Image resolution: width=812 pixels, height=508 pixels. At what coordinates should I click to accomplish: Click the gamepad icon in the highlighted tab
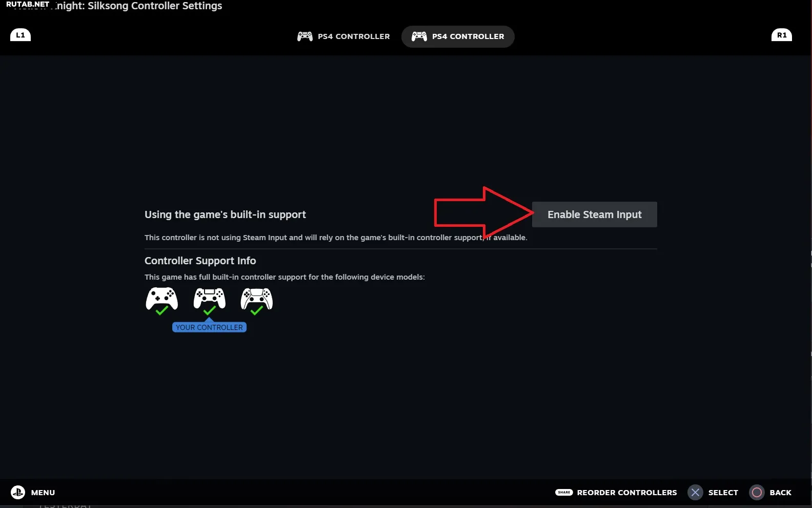coord(419,36)
